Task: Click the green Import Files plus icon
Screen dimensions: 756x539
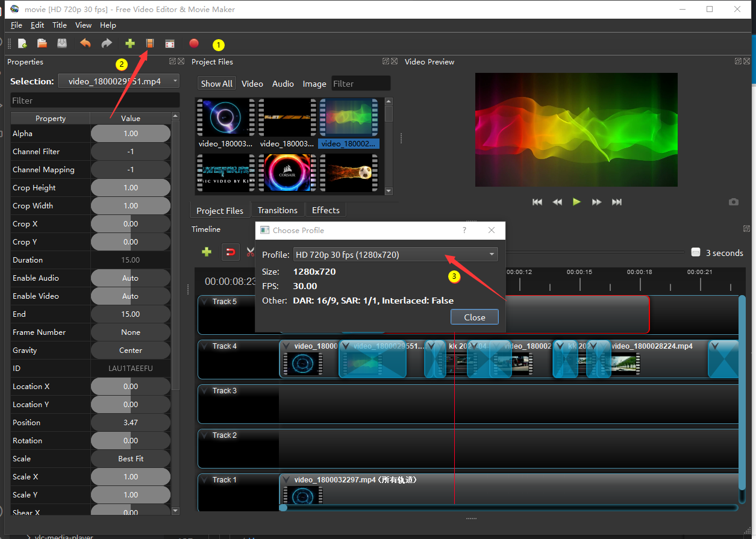Action: click(130, 43)
